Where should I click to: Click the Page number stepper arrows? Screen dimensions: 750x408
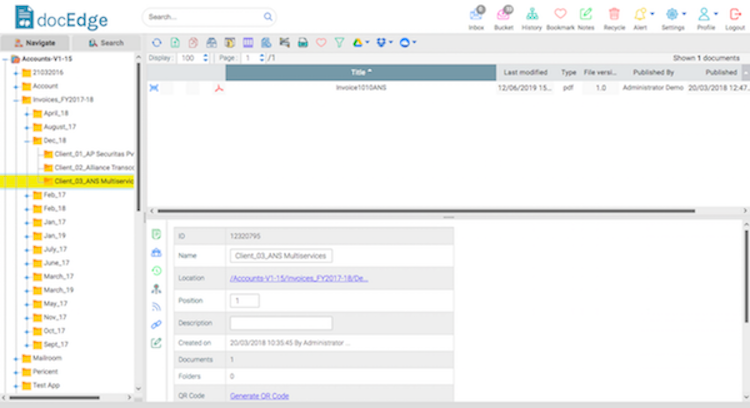pyautogui.click(x=262, y=58)
